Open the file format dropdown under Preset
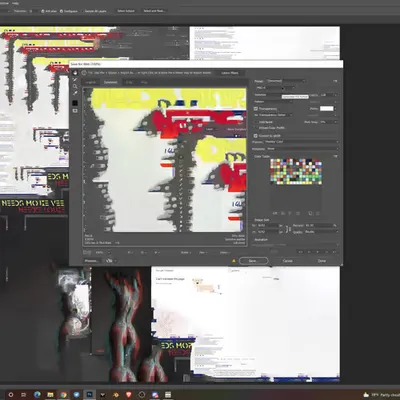Image resolution: width=400 pixels, height=400 pixels. click(275, 88)
